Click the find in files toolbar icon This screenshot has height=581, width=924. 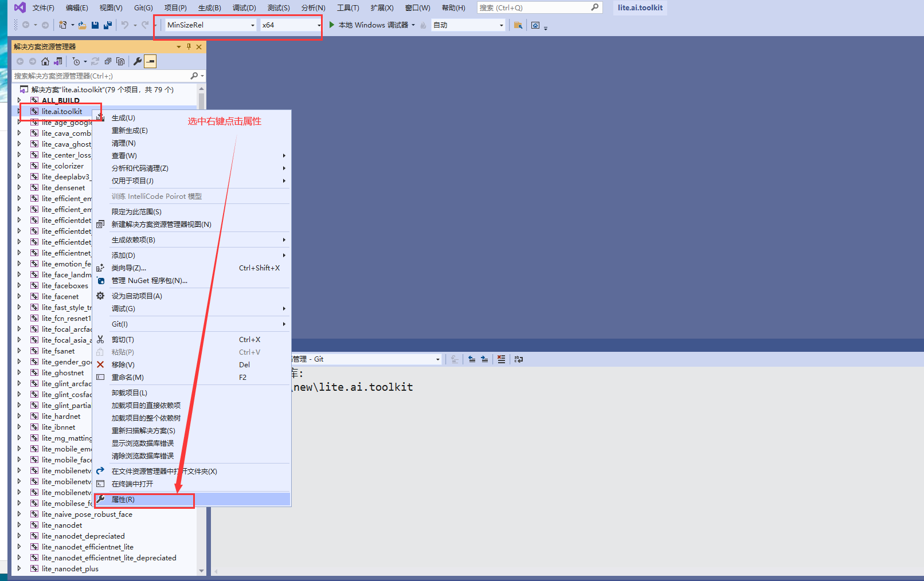pos(518,25)
